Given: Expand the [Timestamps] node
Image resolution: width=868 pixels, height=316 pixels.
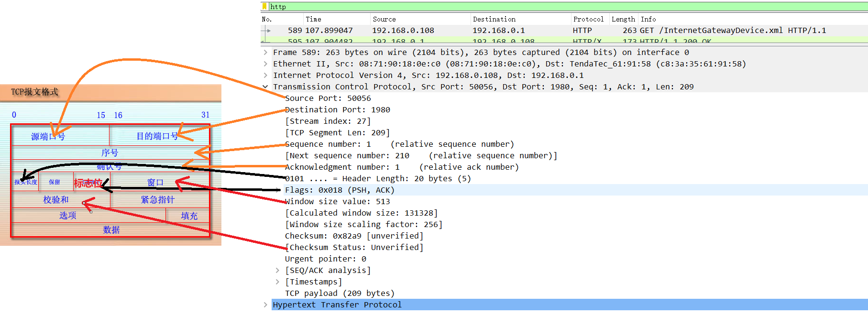Looking at the screenshot, I should point(277,282).
